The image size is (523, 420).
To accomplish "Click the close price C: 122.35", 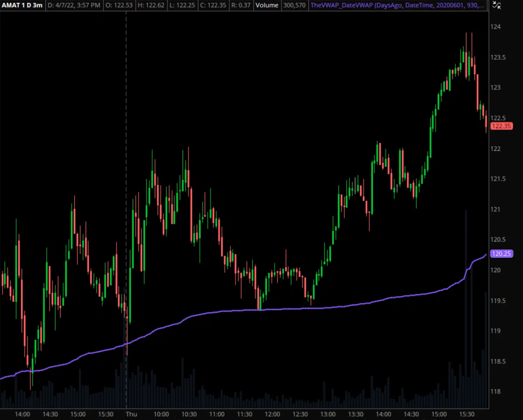I will click(x=213, y=5).
